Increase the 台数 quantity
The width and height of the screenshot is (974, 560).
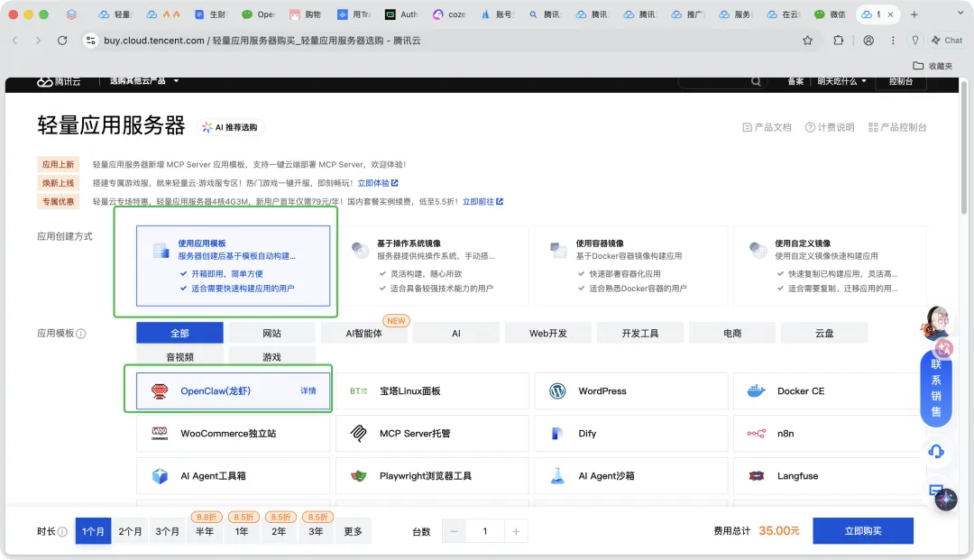(x=516, y=531)
